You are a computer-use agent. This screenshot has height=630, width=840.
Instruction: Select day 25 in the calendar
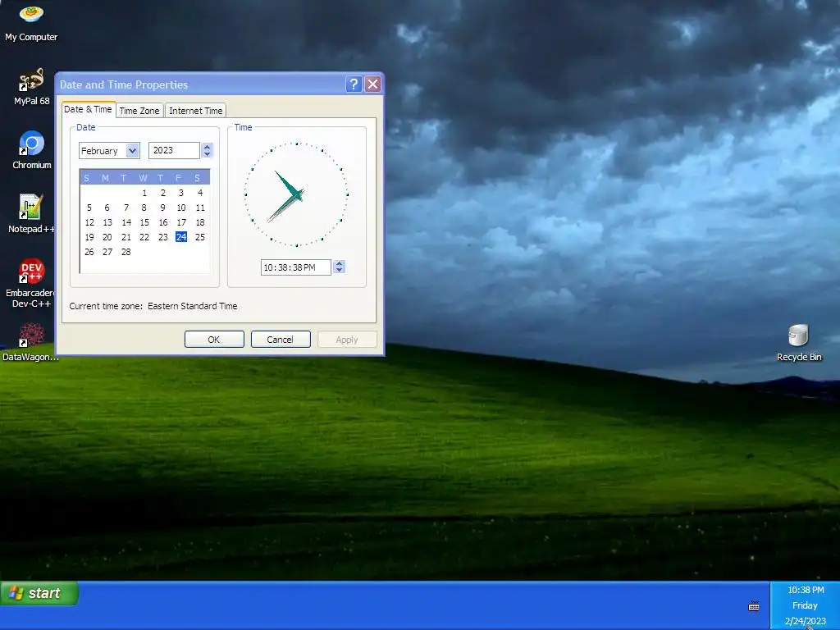[x=200, y=237]
